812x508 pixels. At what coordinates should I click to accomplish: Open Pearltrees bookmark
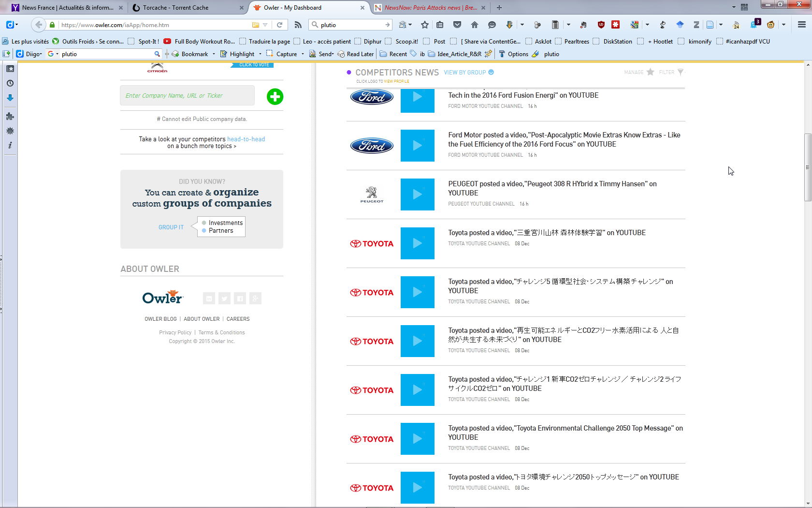pos(572,41)
